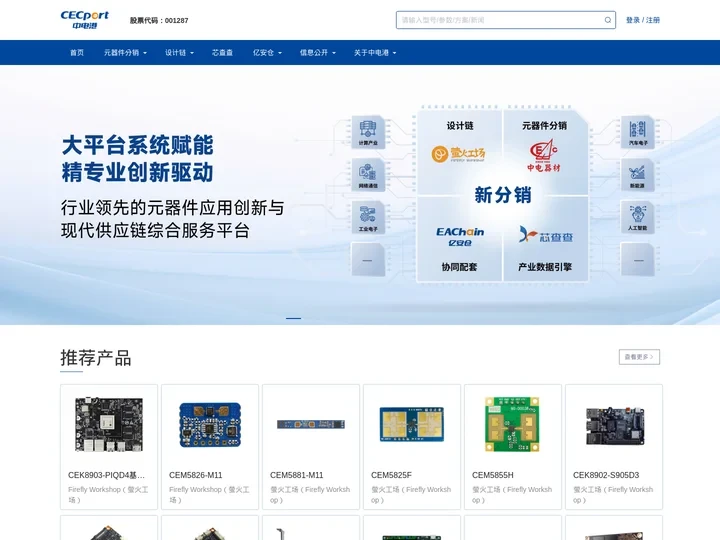Click the 工业电子 chip icon in the banner
This screenshot has width=720, height=540.
click(x=368, y=217)
